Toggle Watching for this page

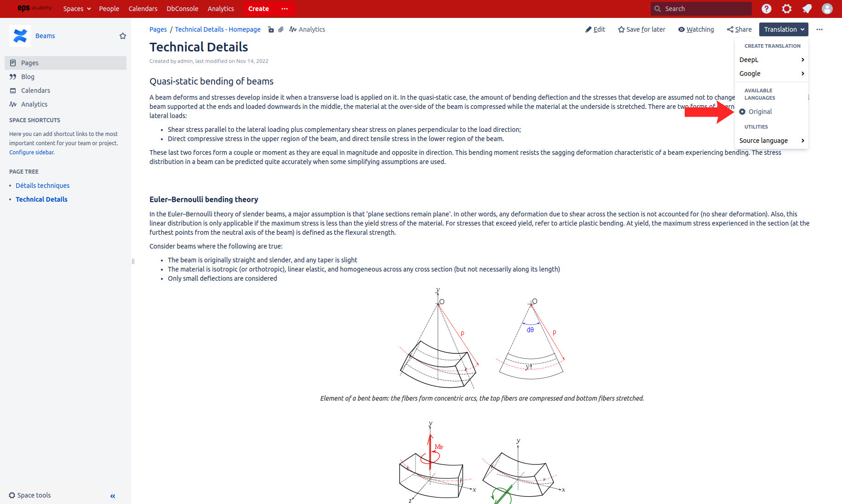tap(696, 29)
